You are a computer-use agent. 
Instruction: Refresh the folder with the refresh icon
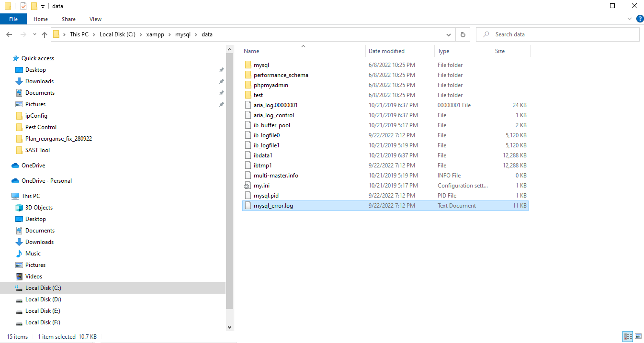coord(462,34)
